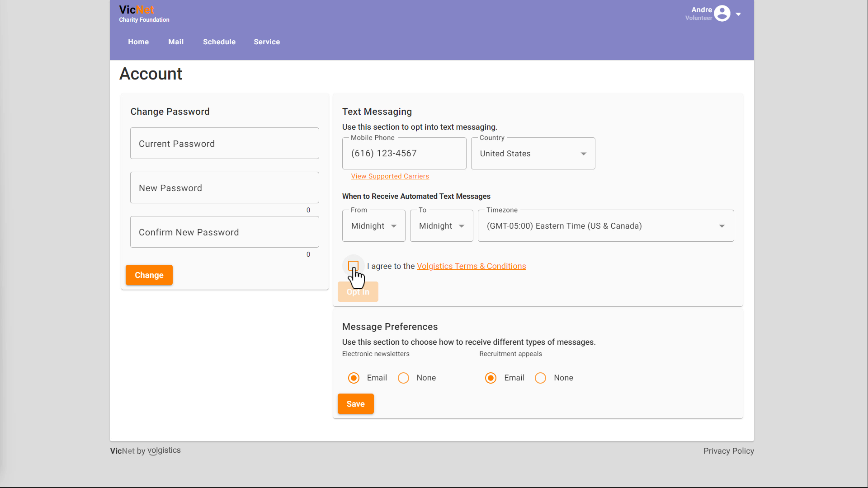Click the VicNet Charity Foundation logo
Screen dimensions: 868x488
pos(144,14)
